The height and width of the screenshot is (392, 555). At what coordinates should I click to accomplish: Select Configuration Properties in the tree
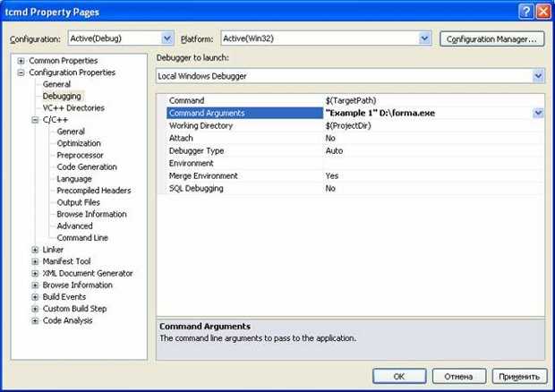[x=73, y=72]
